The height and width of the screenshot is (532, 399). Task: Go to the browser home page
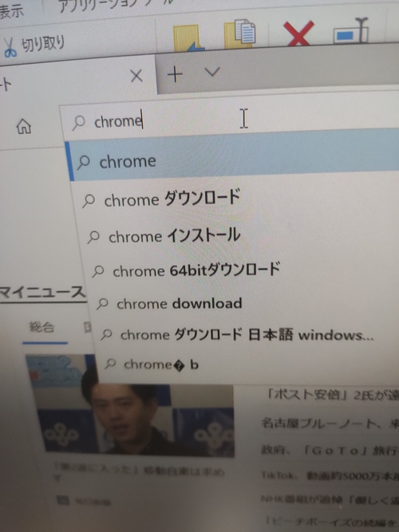(24, 127)
